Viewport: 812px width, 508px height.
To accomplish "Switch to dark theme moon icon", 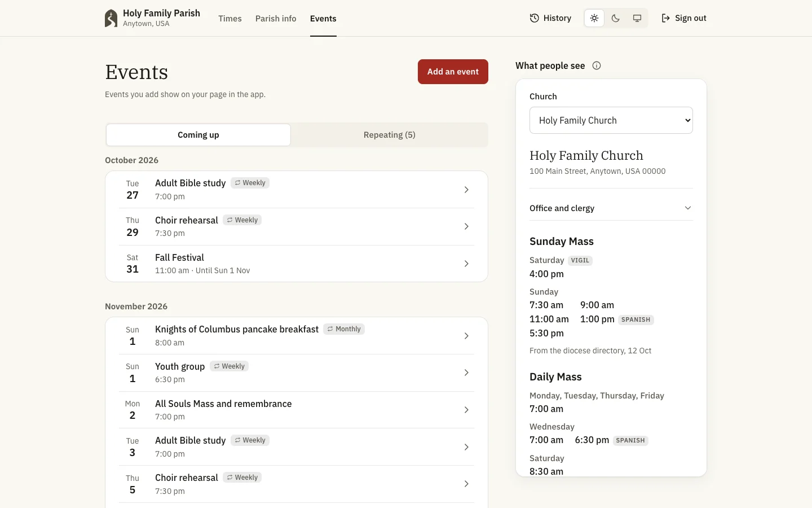I will (x=616, y=18).
